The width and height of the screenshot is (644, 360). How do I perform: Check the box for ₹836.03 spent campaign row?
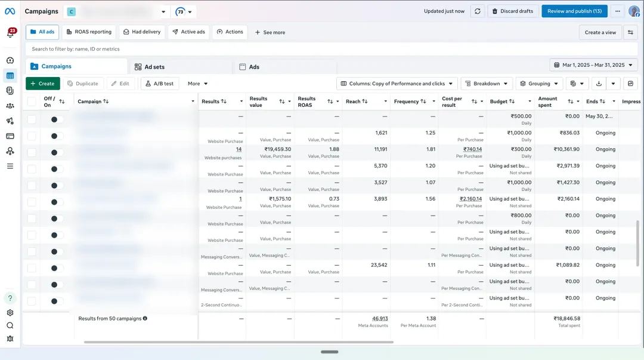32,136
